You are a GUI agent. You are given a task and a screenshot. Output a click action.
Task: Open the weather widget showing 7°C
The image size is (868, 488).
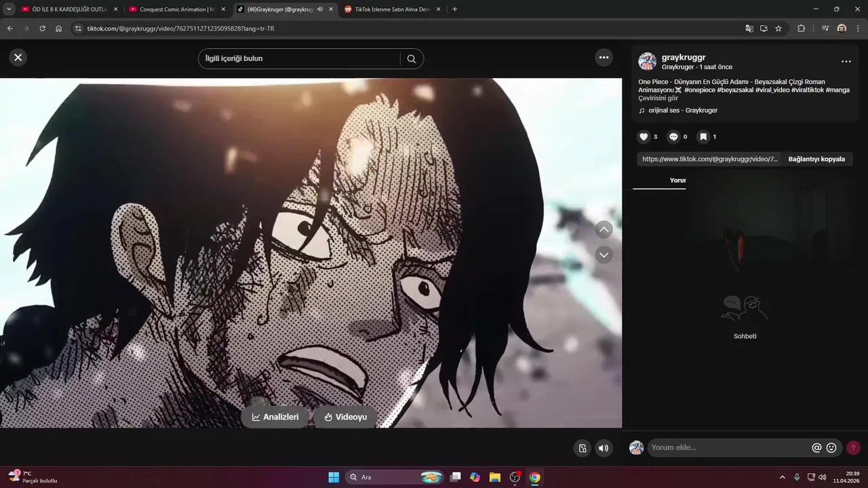(33, 477)
